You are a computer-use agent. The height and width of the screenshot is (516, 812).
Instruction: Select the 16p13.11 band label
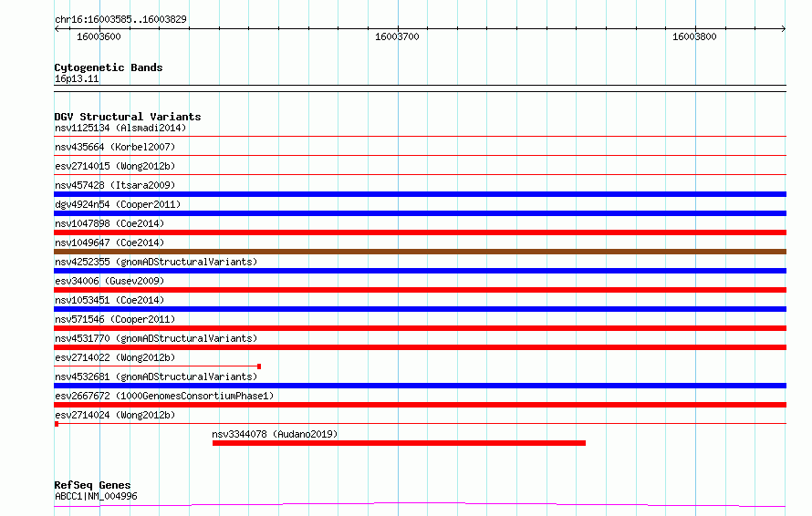77,78
